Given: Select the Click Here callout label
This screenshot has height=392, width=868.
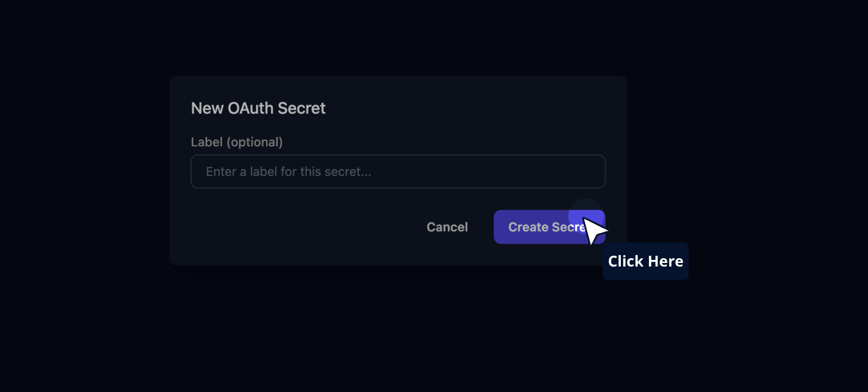Looking at the screenshot, I should pyautogui.click(x=646, y=261).
